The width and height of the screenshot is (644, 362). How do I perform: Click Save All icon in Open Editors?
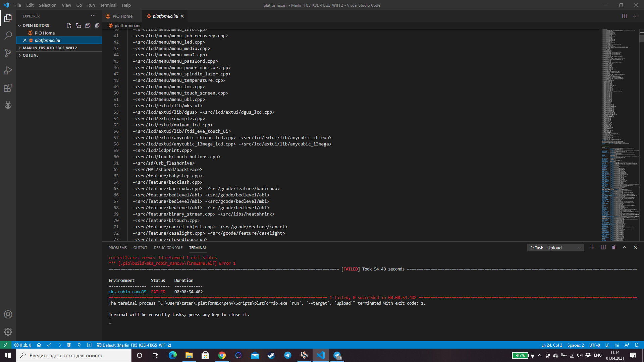pos(88,25)
